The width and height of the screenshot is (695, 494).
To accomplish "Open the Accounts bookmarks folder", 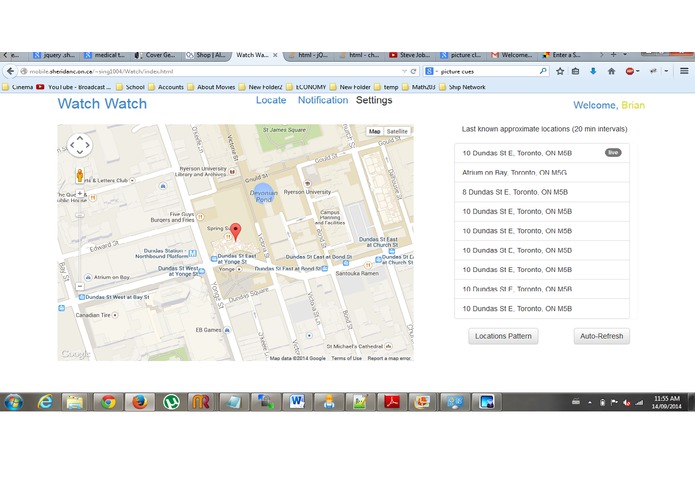I will 166,87.
